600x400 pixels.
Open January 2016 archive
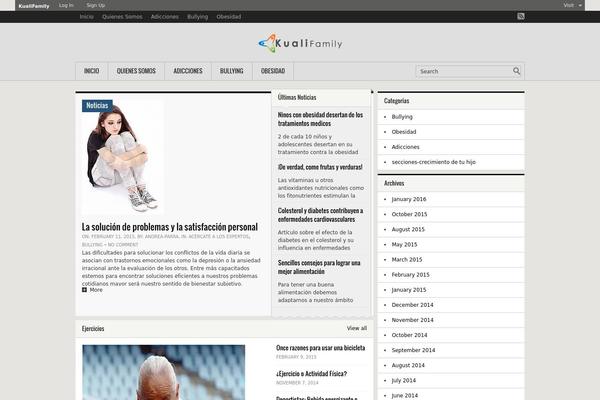(x=409, y=199)
